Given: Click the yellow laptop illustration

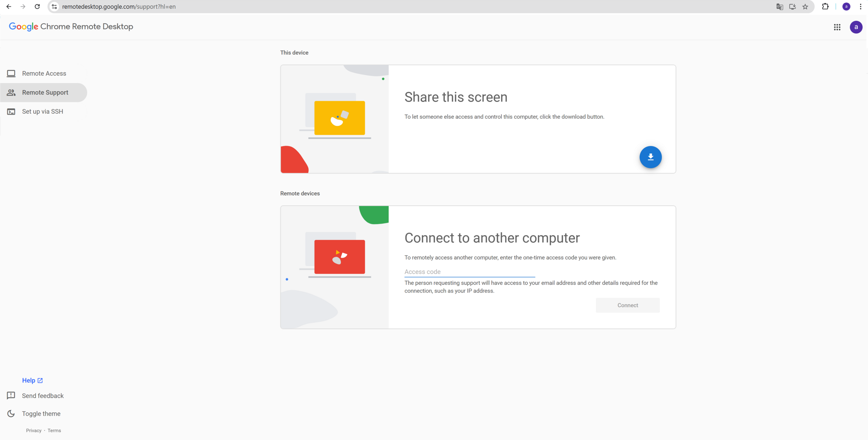Looking at the screenshot, I should coord(339,118).
